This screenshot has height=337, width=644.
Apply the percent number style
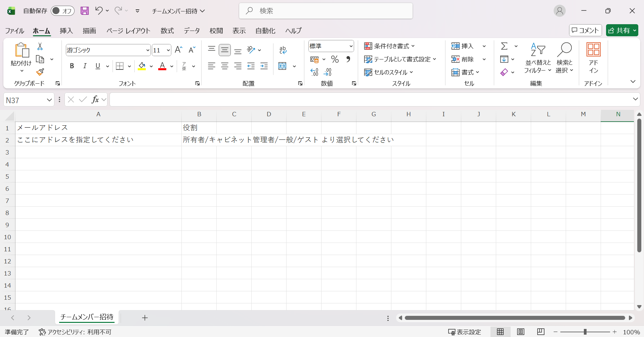pyautogui.click(x=335, y=59)
